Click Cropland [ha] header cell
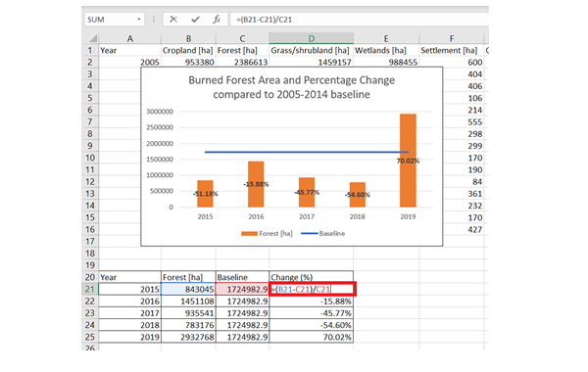The height and width of the screenshot is (372, 588). point(188,50)
